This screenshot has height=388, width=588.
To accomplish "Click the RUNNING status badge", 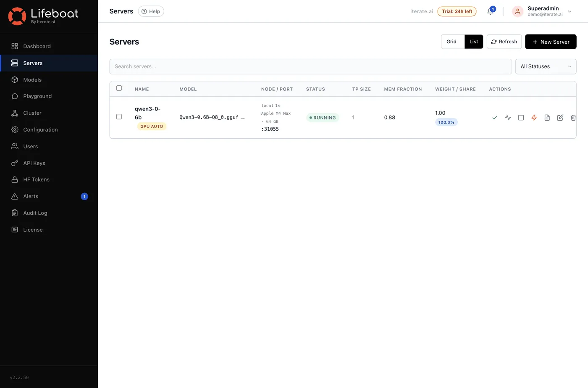I will click(323, 118).
